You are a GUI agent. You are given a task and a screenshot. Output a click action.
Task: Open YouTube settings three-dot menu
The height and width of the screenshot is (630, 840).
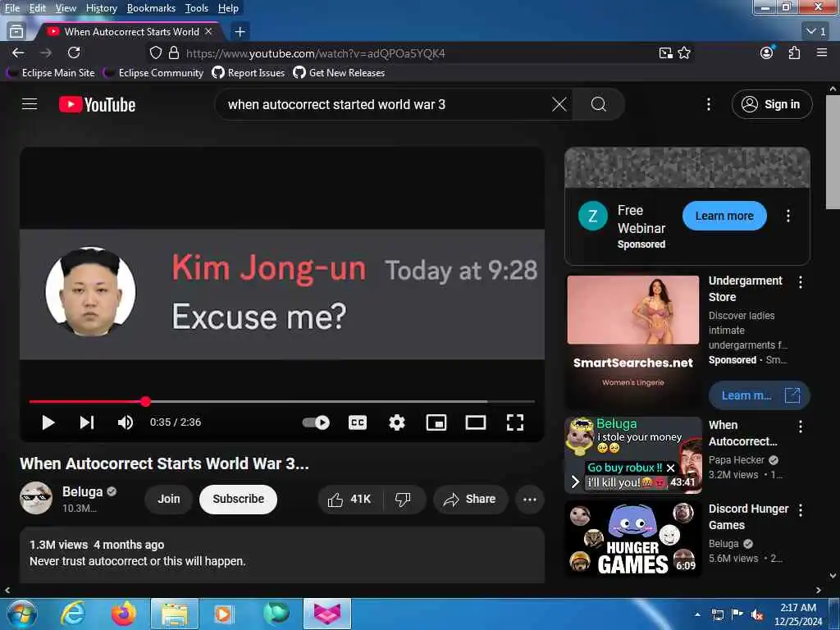pos(708,104)
